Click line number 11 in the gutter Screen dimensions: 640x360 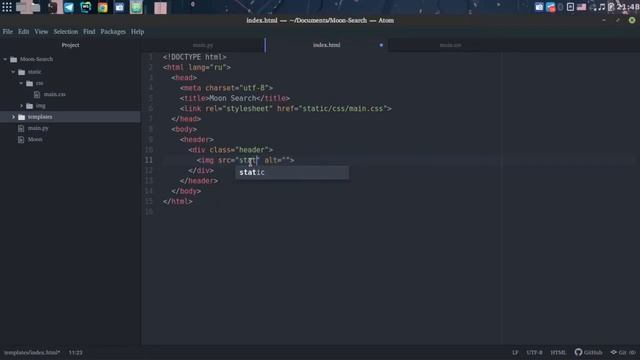(x=149, y=160)
